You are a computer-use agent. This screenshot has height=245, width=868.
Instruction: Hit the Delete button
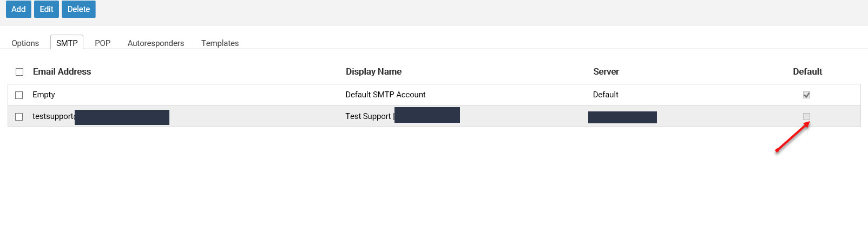tap(78, 9)
